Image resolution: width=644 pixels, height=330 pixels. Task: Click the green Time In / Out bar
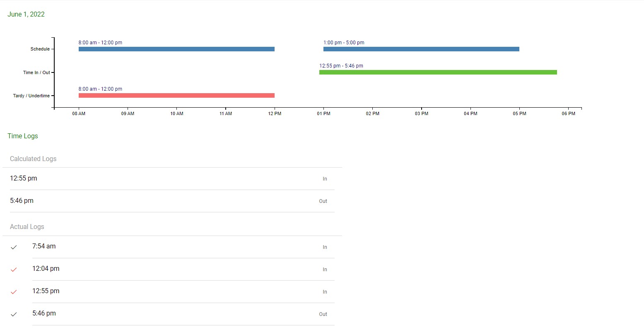[x=438, y=72]
